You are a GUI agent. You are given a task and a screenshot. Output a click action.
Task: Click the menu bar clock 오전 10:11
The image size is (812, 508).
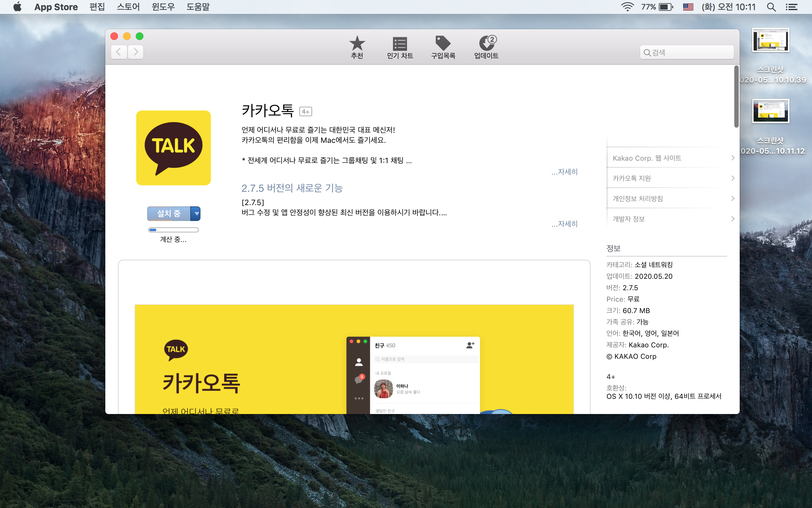(x=729, y=7)
